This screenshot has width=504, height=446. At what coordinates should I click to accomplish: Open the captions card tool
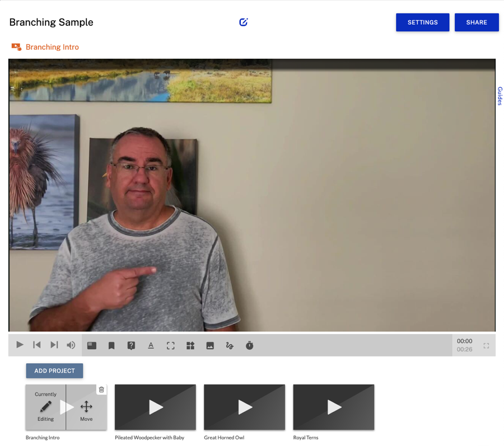pos(92,346)
